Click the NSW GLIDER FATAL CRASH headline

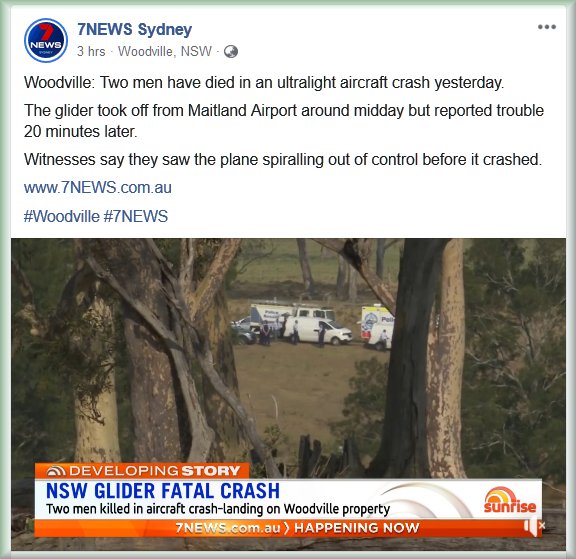coord(163,491)
